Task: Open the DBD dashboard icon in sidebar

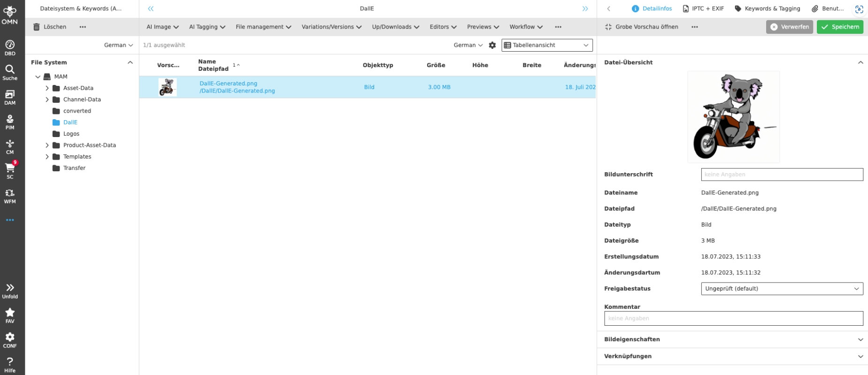Action: click(10, 47)
